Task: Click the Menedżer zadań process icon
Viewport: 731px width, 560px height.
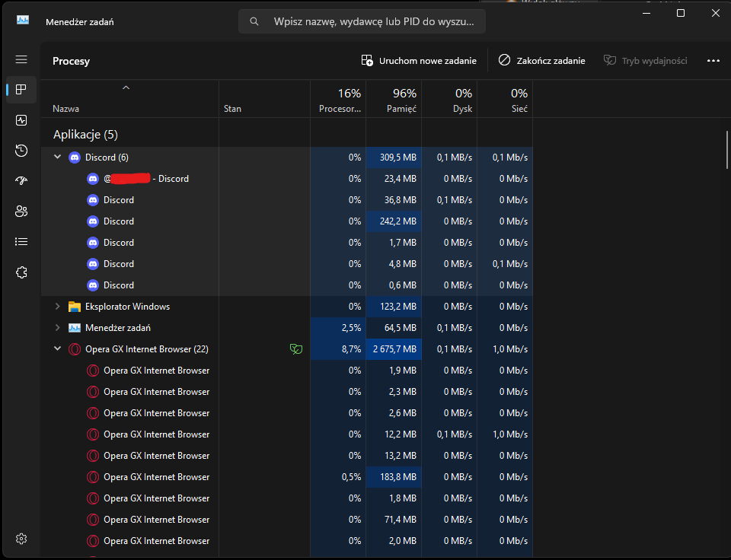Action: coord(75,328)
